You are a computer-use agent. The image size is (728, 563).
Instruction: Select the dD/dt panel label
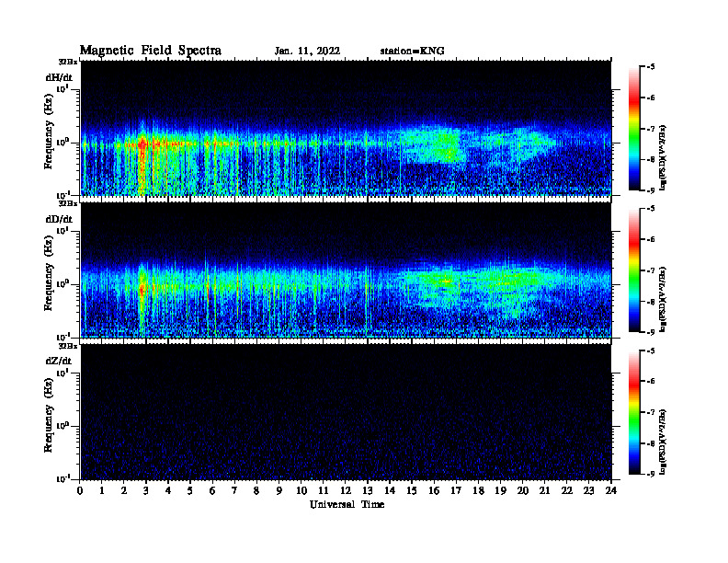point(59,219)
